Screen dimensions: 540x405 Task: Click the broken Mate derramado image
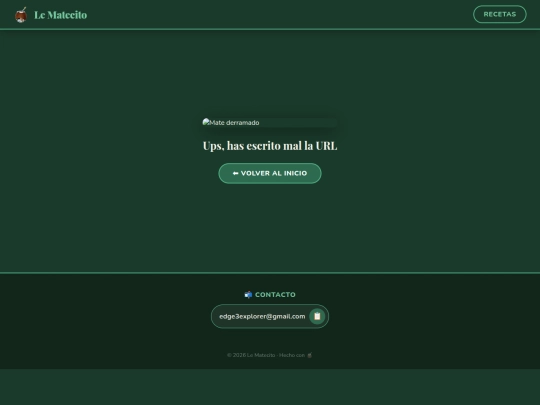pyautogui.click(x=270, y=123)
